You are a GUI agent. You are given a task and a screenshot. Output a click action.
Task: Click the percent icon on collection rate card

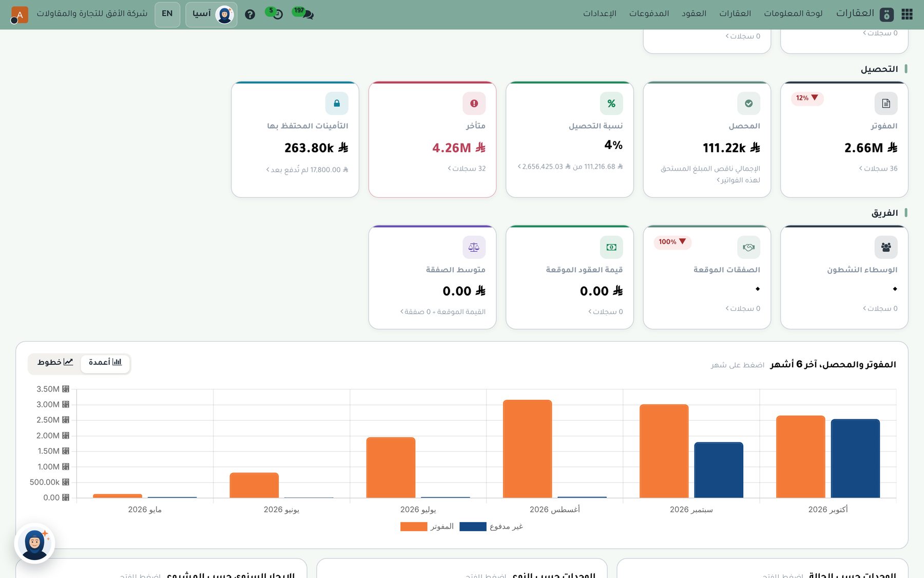point(611,103)
